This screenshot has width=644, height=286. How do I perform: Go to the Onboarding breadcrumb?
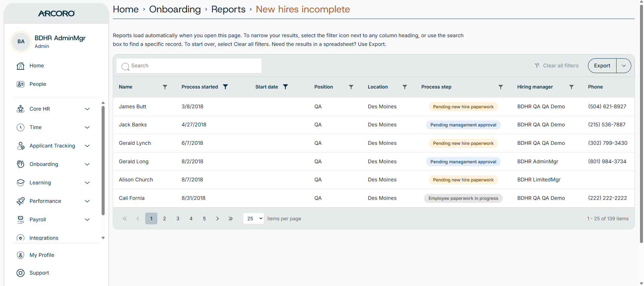pyautogui.click(x=175, y=9)
